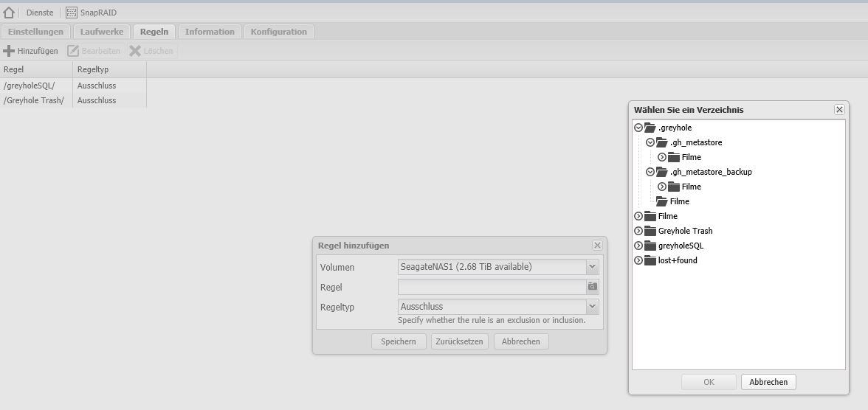Select the lost+found directory
Screen dimensions: 868x410
click(x=678, y=260)
